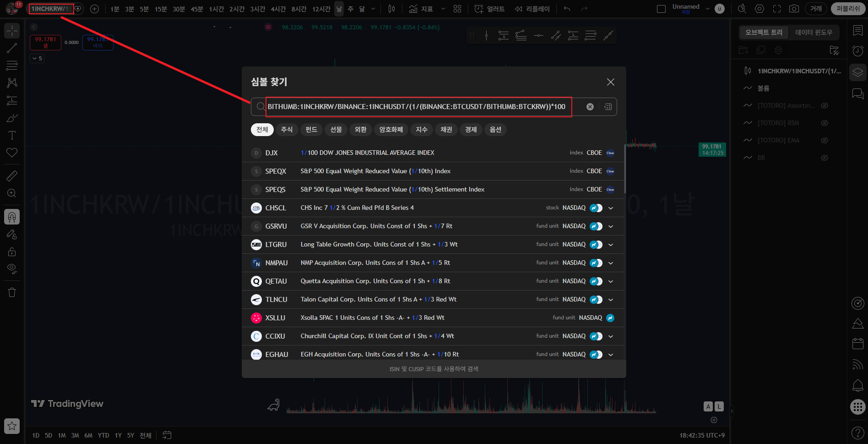Toggle lock all drawings
Viewport: 868px width, 444px height.
12,252
